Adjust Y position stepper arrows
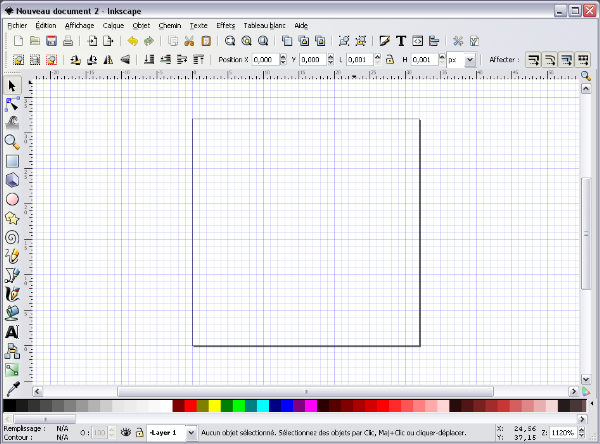Screen dimensions: 600x444 tap(331, 60)
